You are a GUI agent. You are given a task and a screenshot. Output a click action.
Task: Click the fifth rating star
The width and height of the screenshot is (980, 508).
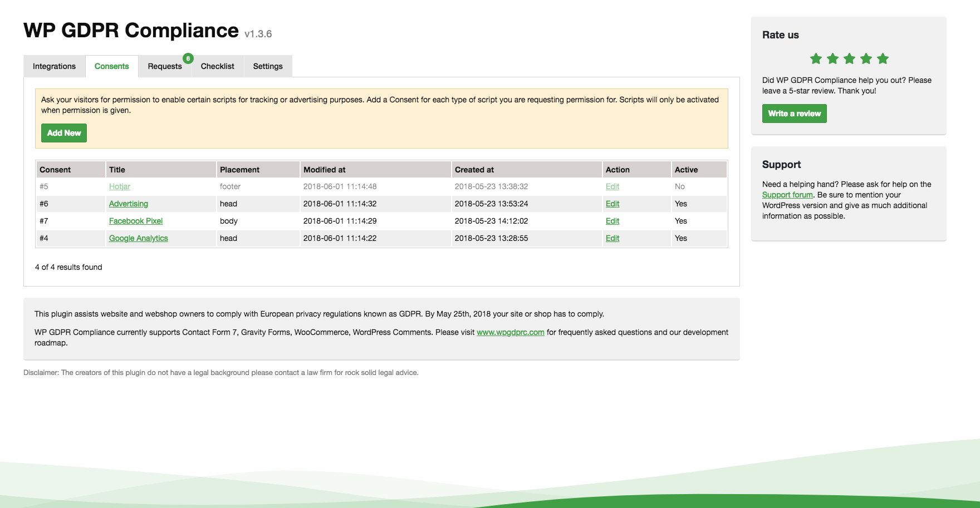click(883, 58)
